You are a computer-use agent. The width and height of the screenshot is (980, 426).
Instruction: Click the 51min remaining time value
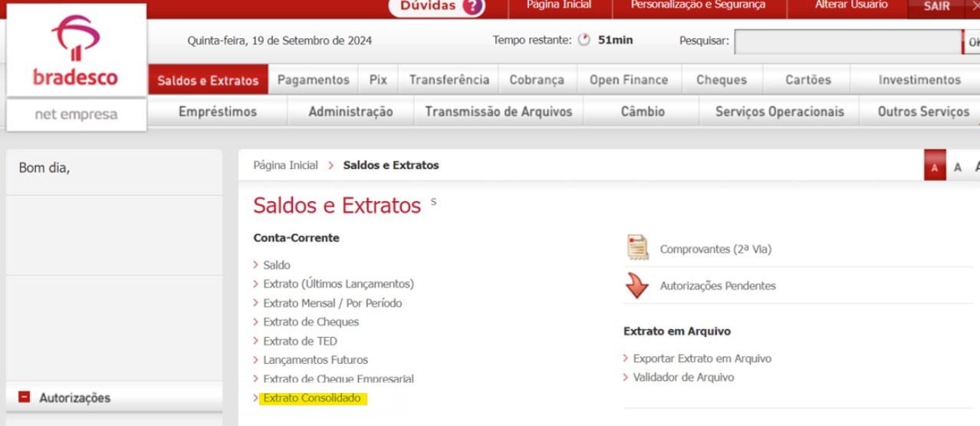[x=616, y=40]
